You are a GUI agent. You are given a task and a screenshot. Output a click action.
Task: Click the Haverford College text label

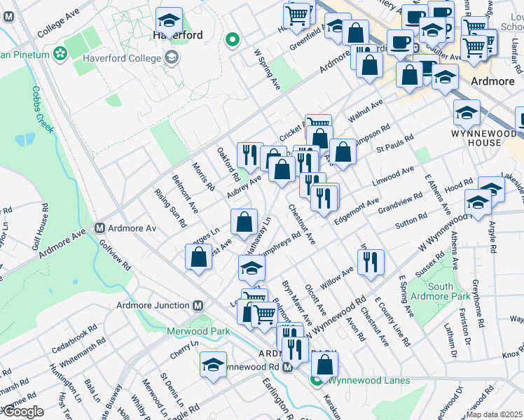(x=122, y=58)
